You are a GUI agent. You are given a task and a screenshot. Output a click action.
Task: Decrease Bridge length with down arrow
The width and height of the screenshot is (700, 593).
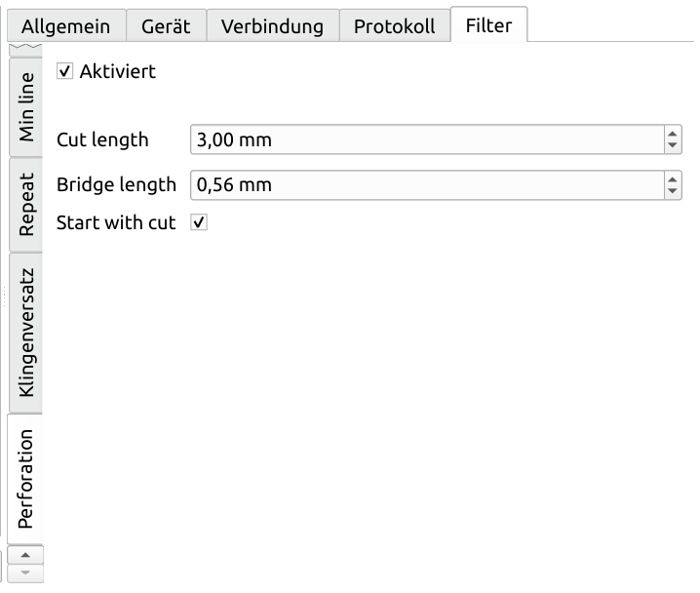coord(673,191)
